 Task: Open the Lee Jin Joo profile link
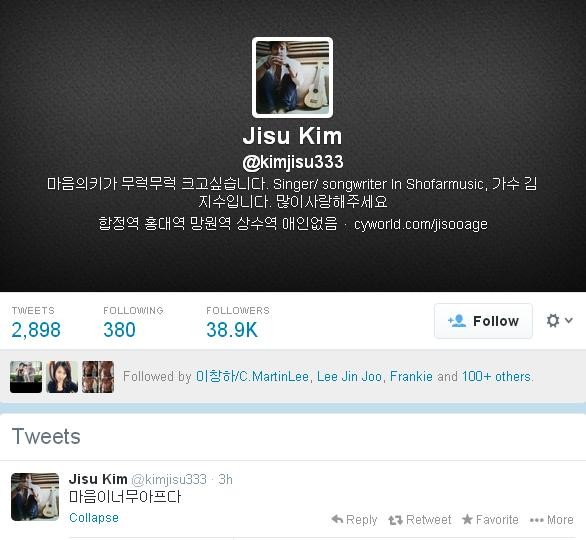pos(349,376)
